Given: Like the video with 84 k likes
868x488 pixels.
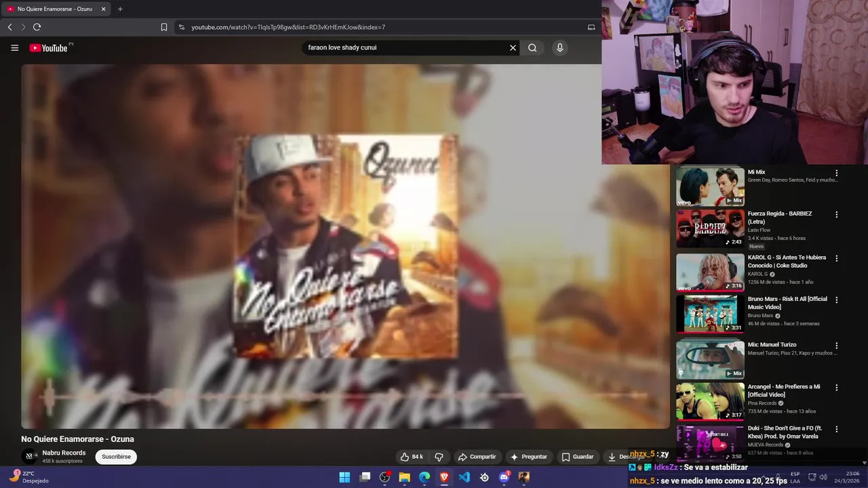Looking at the screenshot, I should 412,457.
